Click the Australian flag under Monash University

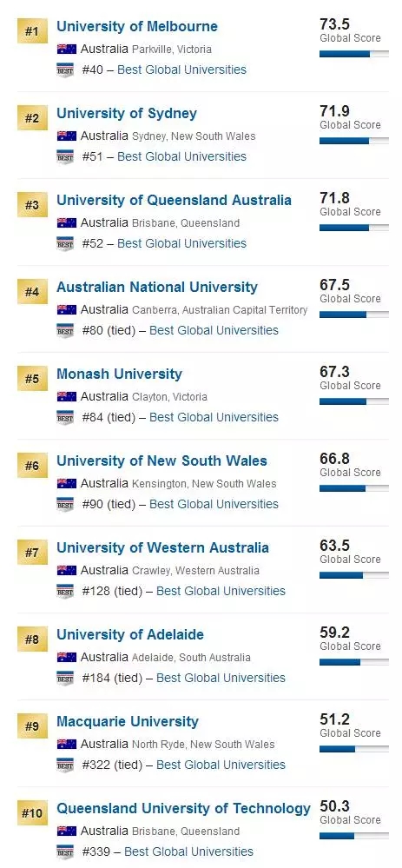pyautogui.click(x=66, y=396)
